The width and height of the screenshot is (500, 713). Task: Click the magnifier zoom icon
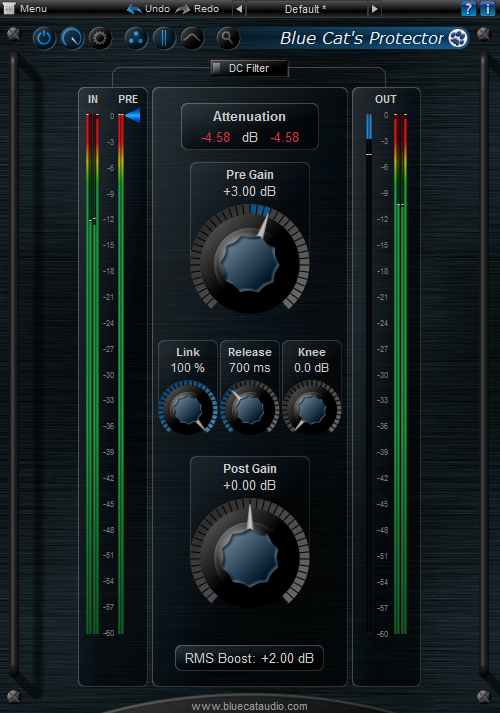coord(228,38)
